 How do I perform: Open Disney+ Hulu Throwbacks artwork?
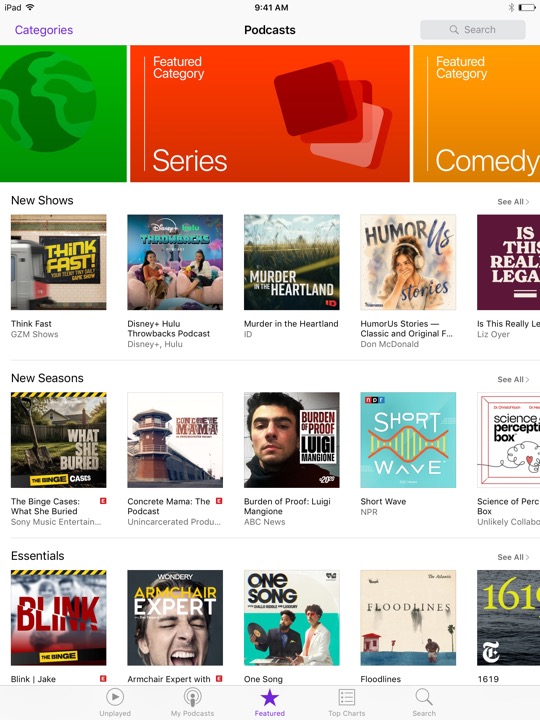[x=175, y=262]
